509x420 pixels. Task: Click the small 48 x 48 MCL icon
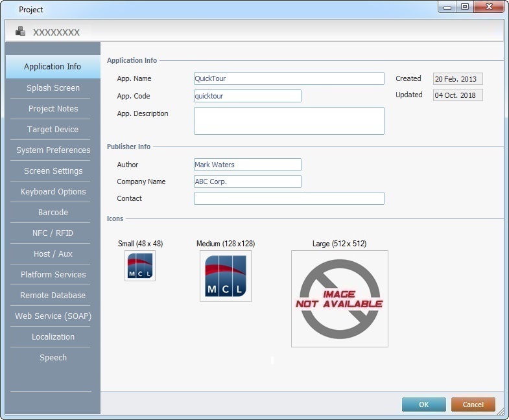point(140,266)
